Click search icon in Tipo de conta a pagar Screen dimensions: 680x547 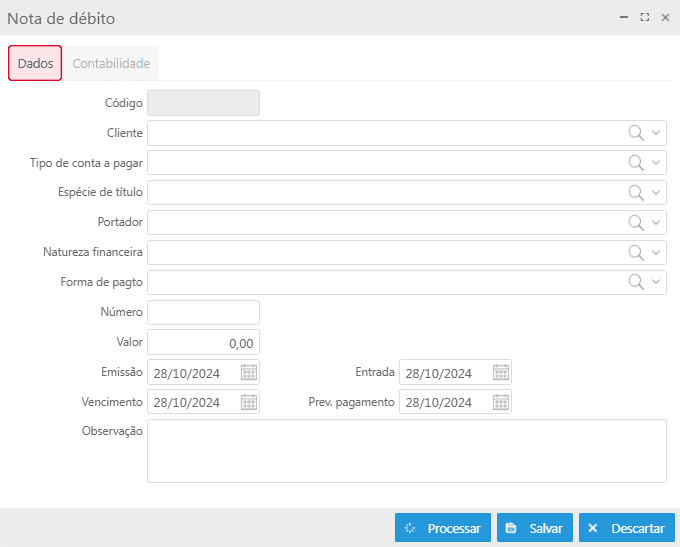pos(635,163)
